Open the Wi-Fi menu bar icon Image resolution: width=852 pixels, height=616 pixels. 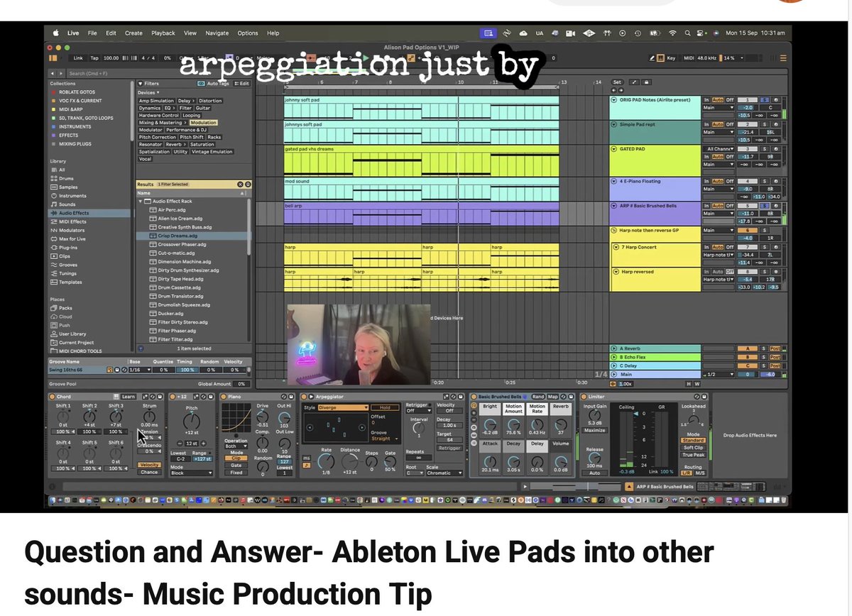[x=672, y=33]
